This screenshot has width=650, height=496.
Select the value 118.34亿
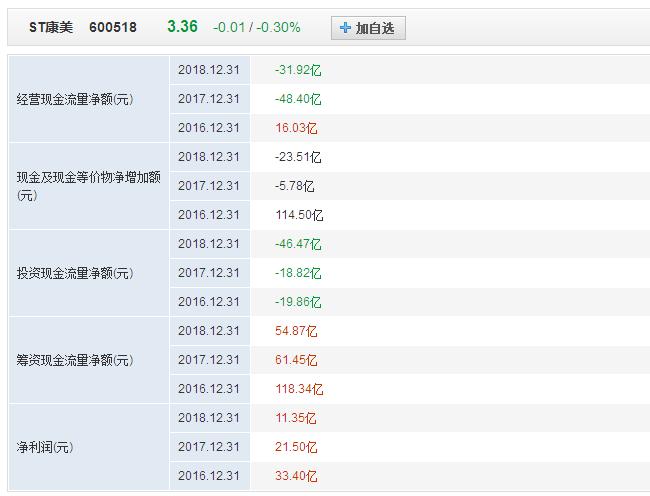click(x=299, y=389)
